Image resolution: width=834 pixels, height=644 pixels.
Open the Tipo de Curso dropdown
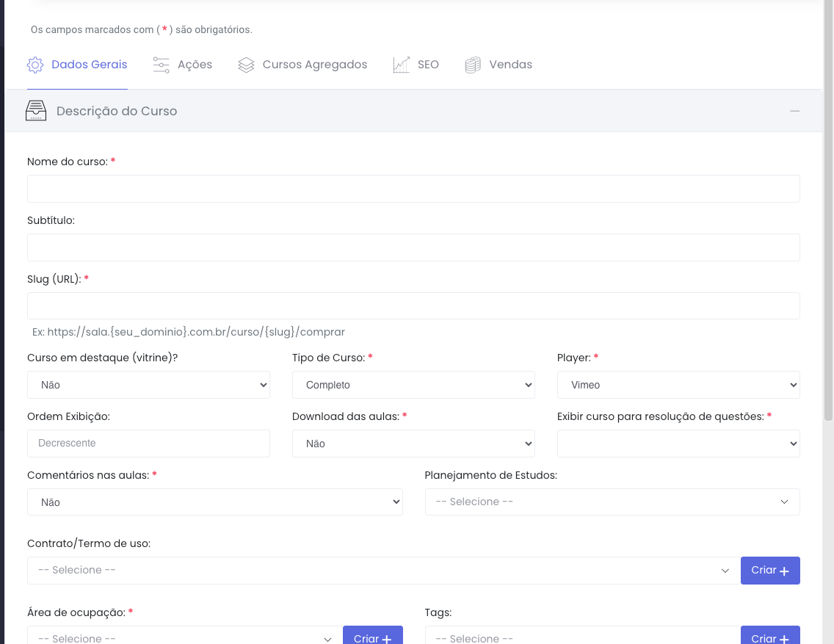(x=413, y=385)
